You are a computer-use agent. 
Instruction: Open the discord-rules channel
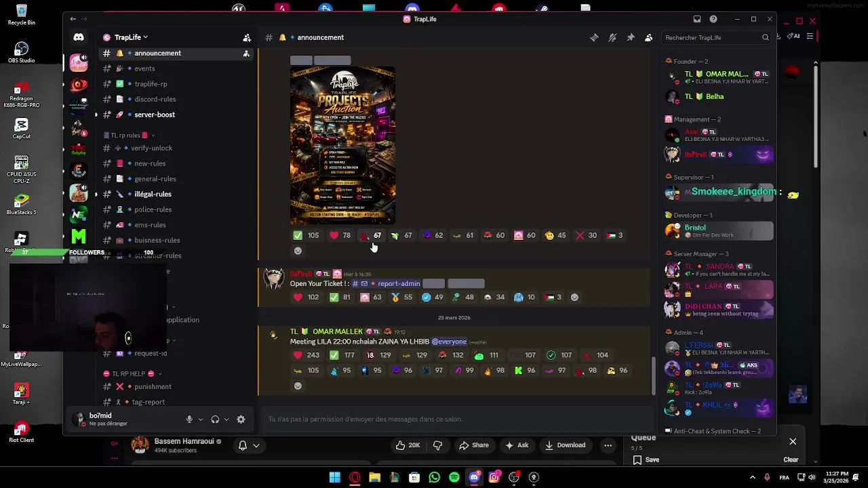pyautogui.click(x=155, y=100)
